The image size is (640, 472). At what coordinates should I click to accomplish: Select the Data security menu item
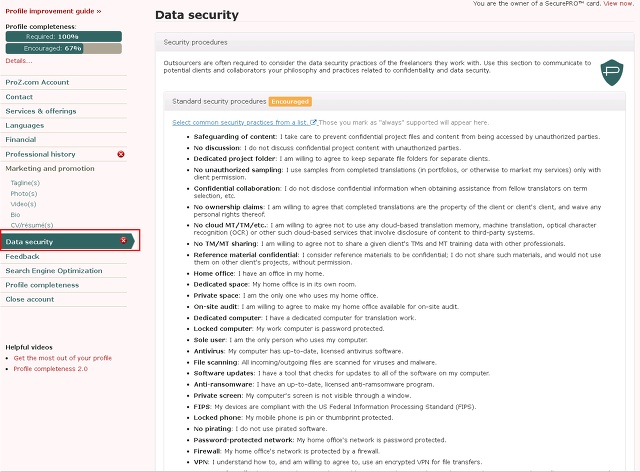pos(67,242)
